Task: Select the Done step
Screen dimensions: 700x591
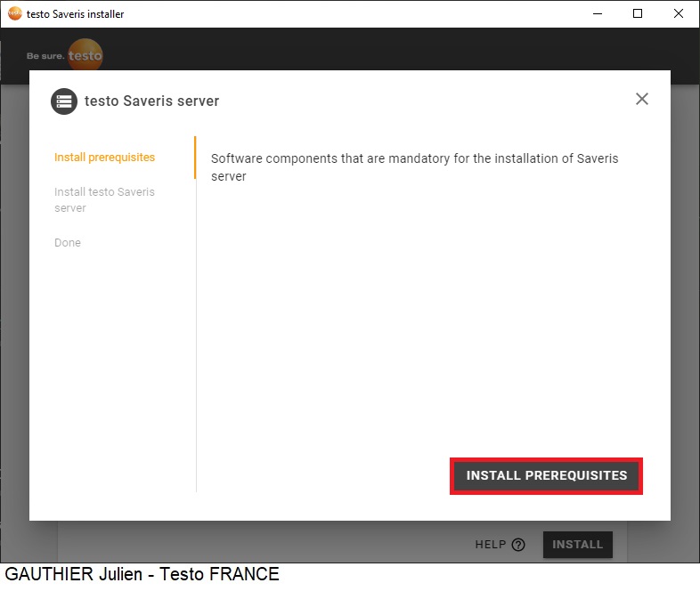Action: [68, 243]
